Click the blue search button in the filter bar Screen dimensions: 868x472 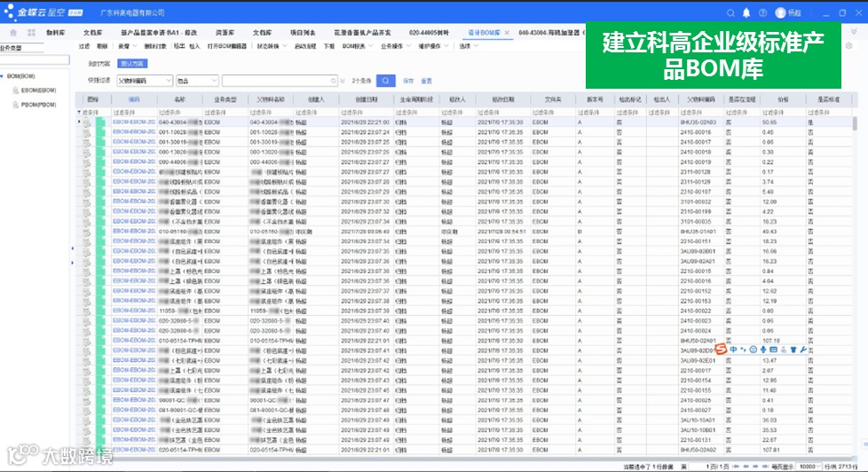(385, 81)
